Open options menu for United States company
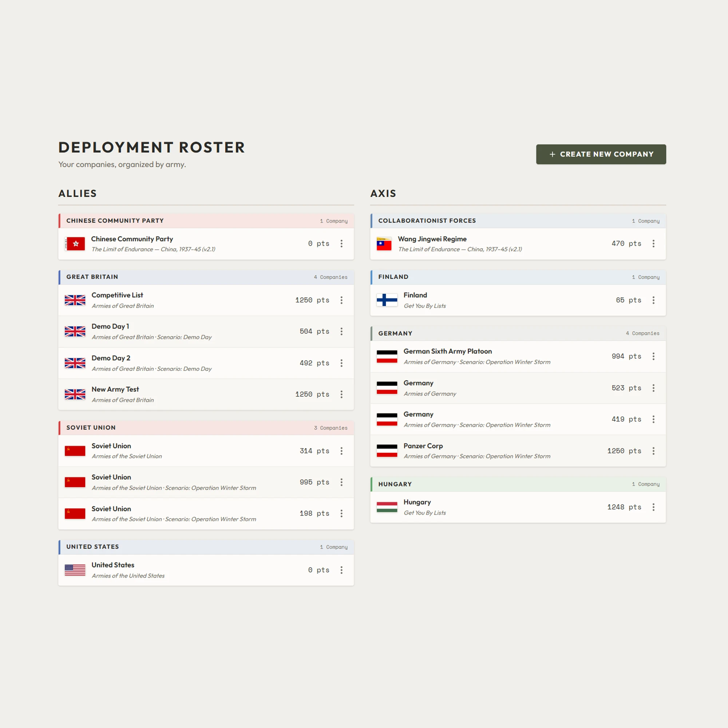 click(x=341, y=570)
